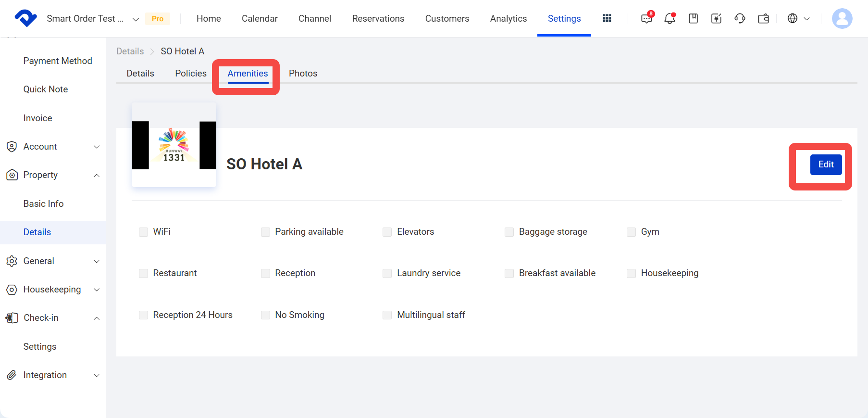
Task: Toggle the No Smoking checkbox
Action: [x=265, y=315]
